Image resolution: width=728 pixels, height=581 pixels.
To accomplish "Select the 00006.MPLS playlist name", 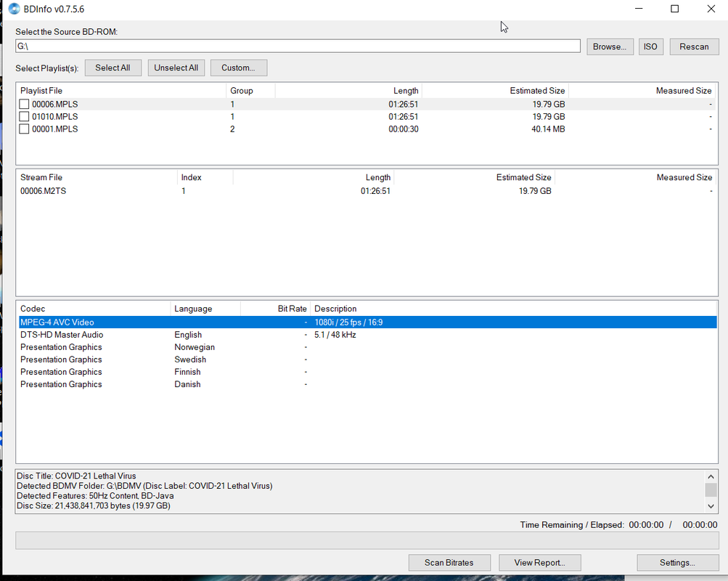I will [x=54, y=104].
